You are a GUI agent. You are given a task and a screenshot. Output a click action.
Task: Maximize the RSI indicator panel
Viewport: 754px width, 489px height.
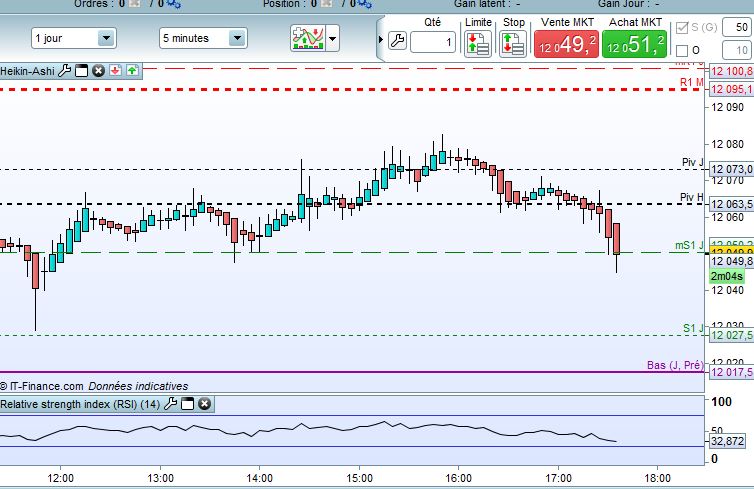coord(188,404)
